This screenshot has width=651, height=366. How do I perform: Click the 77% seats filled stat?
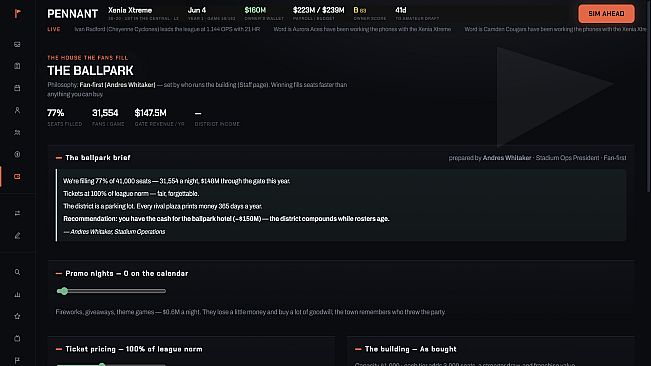(56, 113)
